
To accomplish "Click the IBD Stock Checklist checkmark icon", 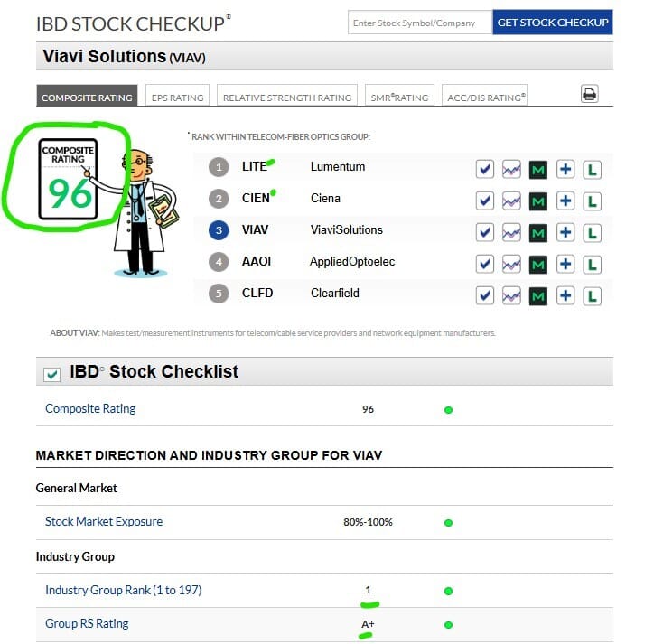I will point(52,374).
